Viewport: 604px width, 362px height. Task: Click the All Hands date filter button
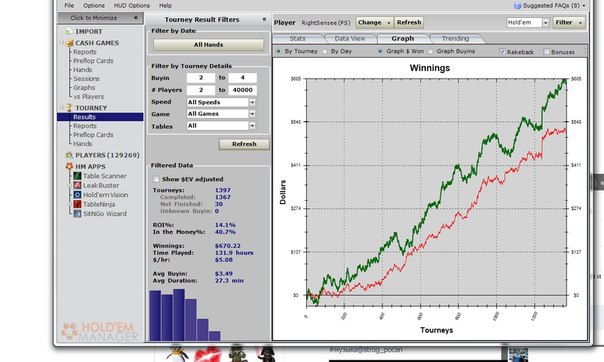pos(208,45)
